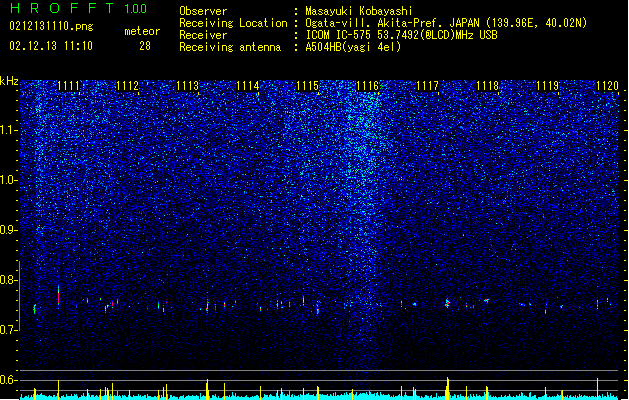Click the meteor count label

[x=142, y=31]
